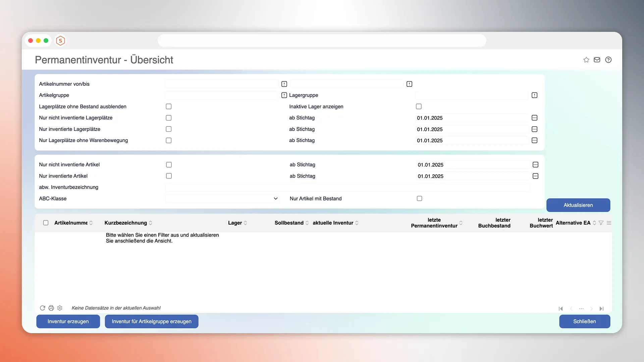Open the table column menu icon
Screen dimensions: 644x362
click(x=609, y=223)
